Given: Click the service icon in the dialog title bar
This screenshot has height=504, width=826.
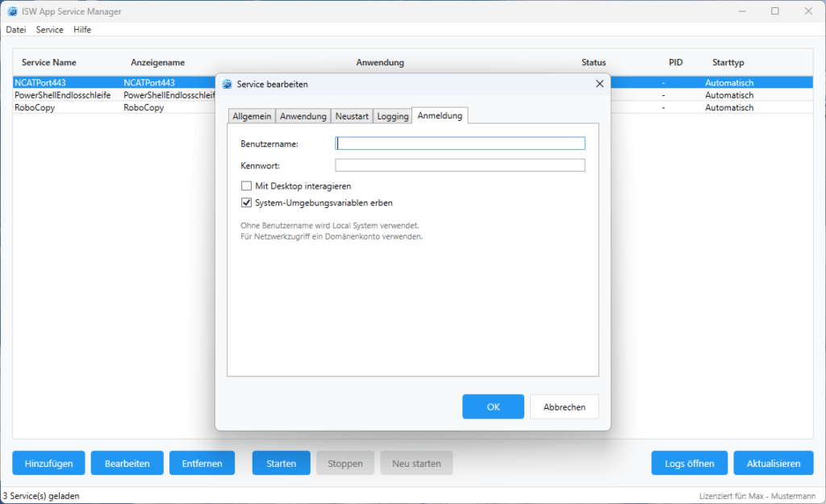Looking at the screenshot, I should (228, 84).
